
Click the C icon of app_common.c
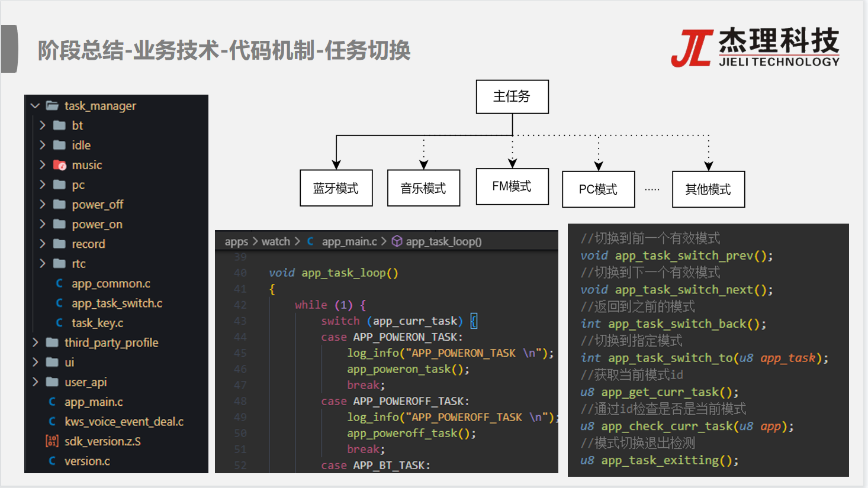coord(59,283)
